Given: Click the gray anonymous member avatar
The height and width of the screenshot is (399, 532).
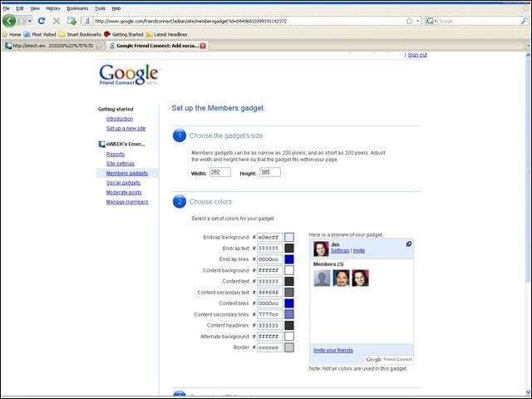Looking at the screenshot, I should pos(322,278).
